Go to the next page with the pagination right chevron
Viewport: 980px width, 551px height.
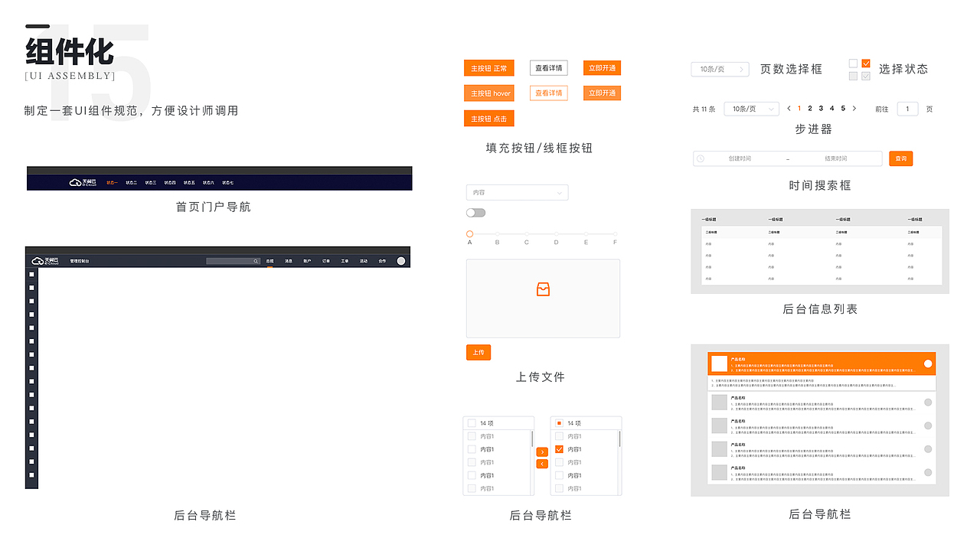(854, 109)
